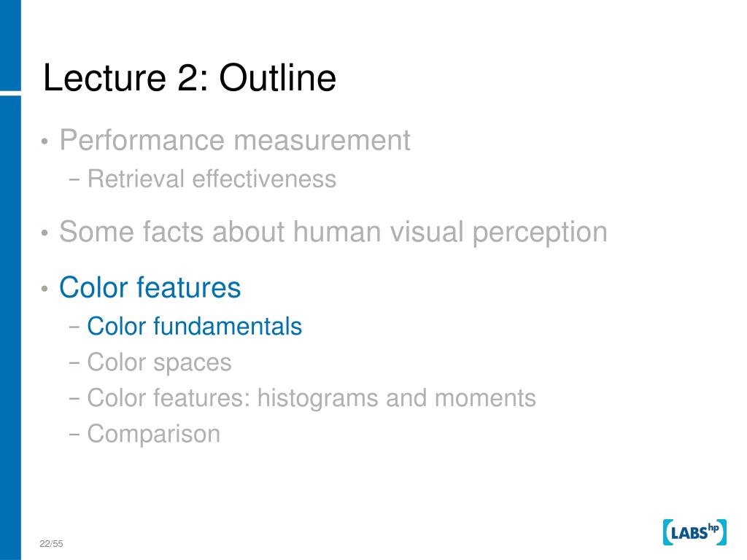Click the 22/55 slide number

pyautogui.click(x=51, y=544)
